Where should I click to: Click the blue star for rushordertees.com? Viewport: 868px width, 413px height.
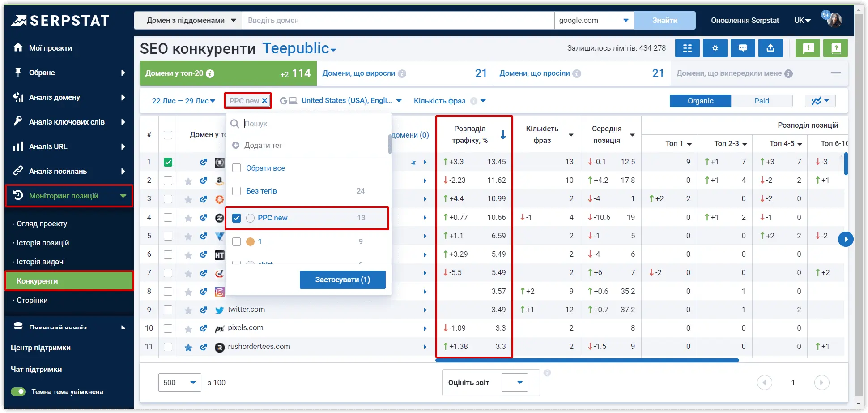(x=188, y=347)
